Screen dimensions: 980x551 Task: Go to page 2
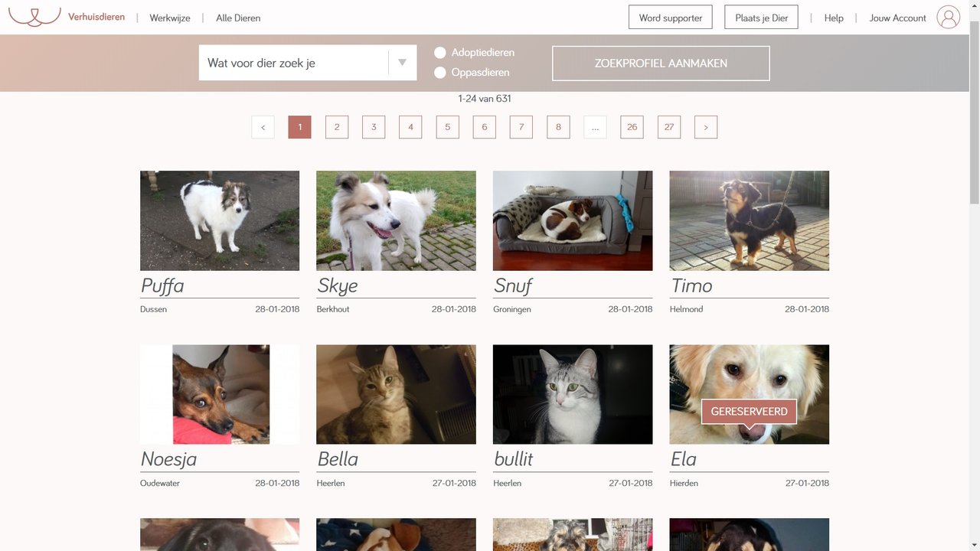point(337,127)
